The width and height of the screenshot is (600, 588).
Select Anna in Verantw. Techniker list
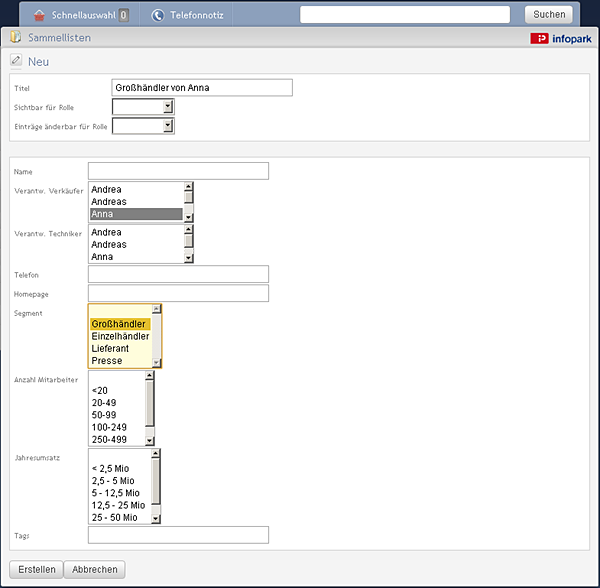coord(136,257)
